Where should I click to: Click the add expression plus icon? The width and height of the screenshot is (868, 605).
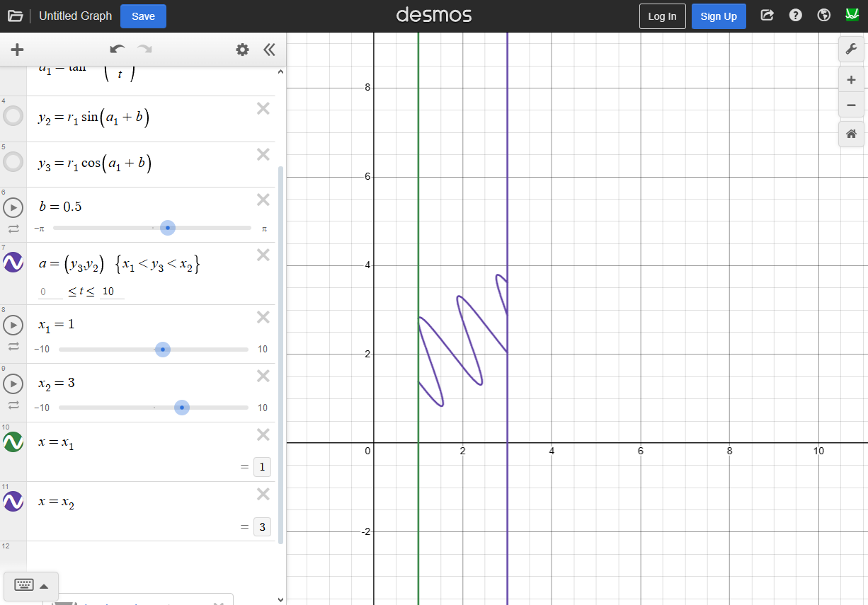coord(17,50)
